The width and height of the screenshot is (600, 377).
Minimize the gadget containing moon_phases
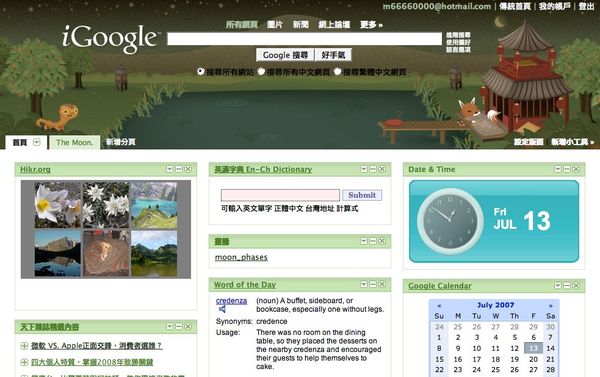pyautogui.click(x=373, y=241)
